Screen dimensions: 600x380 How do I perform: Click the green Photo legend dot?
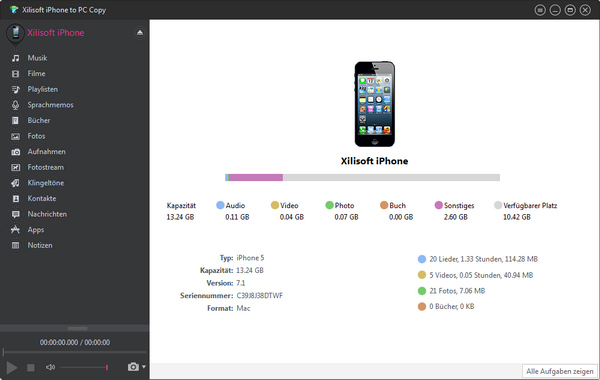click(x=329, y=205)
